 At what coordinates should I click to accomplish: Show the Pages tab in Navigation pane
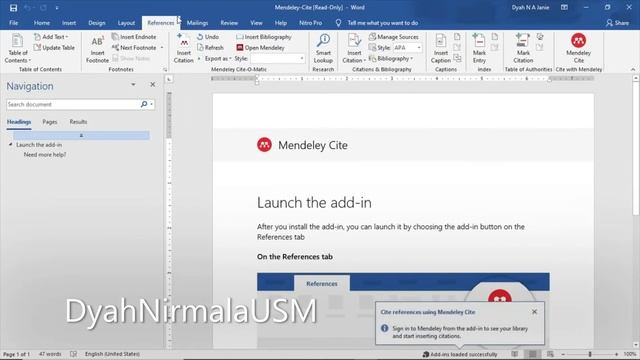[x=50, y=122]
